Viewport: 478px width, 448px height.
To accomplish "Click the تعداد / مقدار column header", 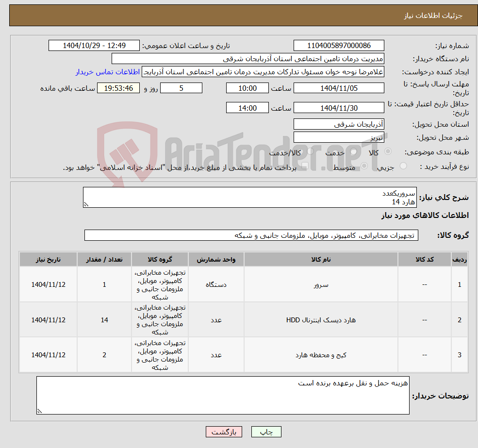I will coord(104,260).
